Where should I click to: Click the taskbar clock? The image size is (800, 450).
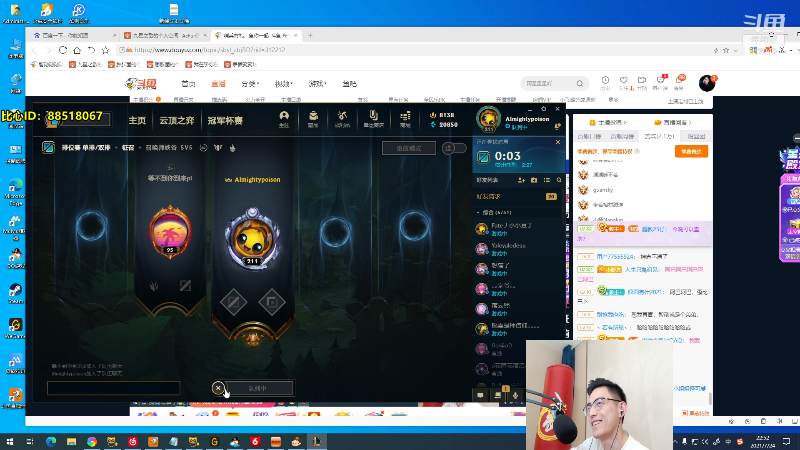pos(763,441)
